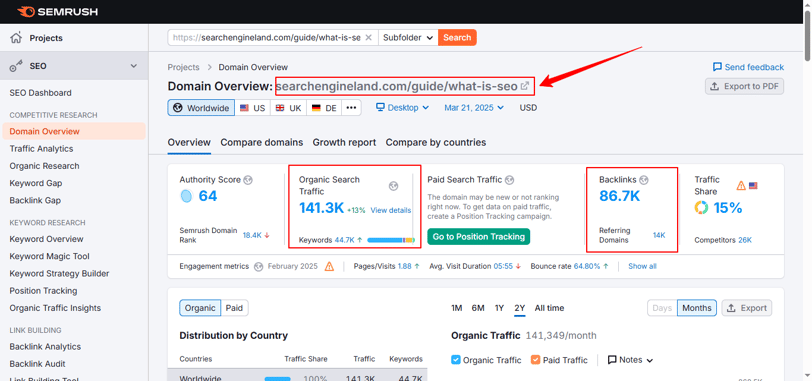Click Go to Position Tracking button
This screenshot has width=812, height=381.
point(478,237)
